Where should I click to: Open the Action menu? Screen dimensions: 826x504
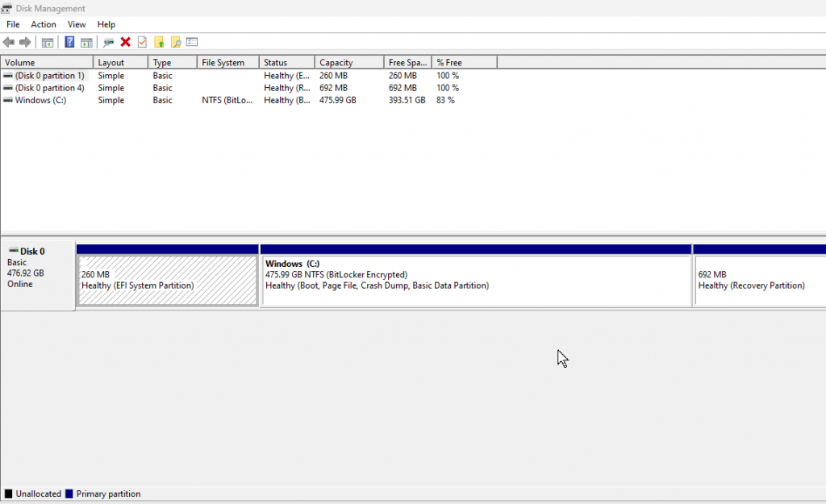click(44, 24)
